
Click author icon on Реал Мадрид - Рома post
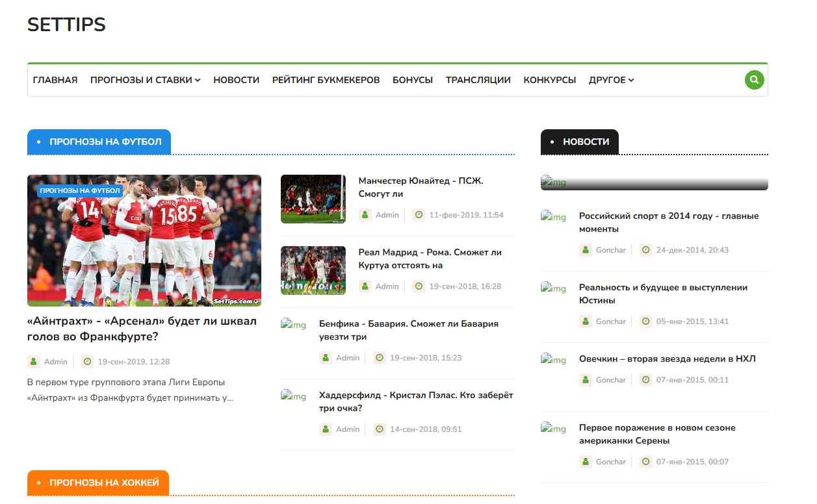[365, 286]
